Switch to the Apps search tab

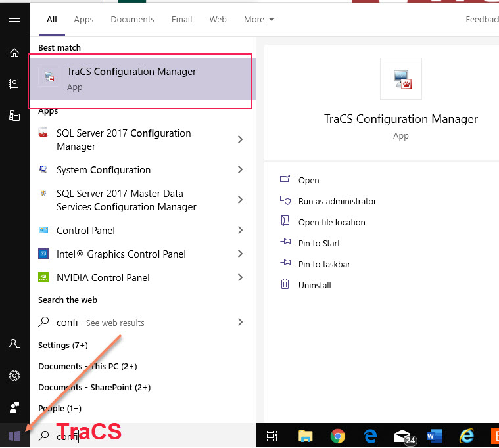click(83, 20)
